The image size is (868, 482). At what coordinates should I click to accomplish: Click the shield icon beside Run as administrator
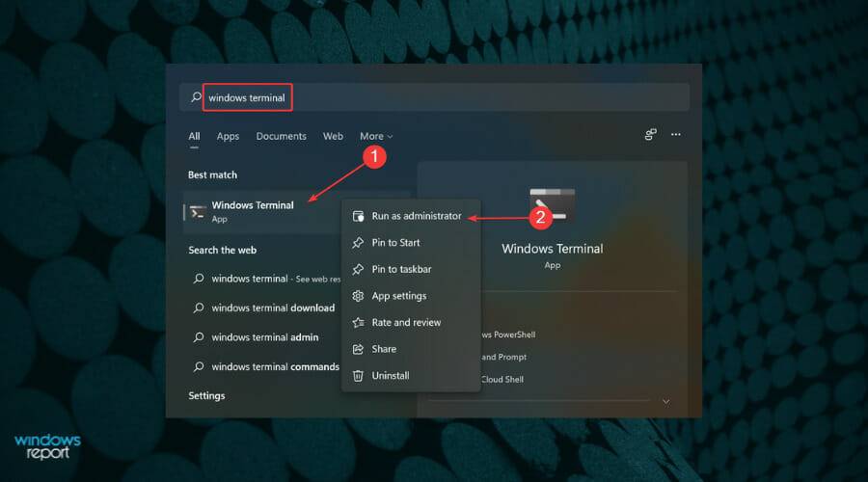[x=358, y=216]
